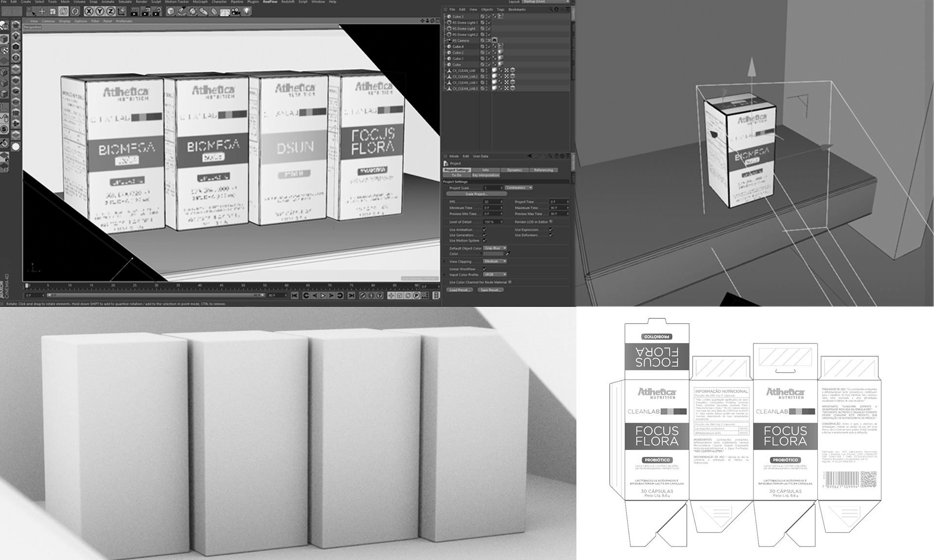934x560 pixels.
Task: Open View Clipping Medium dropdown
Action: click(x=495, y=261)
